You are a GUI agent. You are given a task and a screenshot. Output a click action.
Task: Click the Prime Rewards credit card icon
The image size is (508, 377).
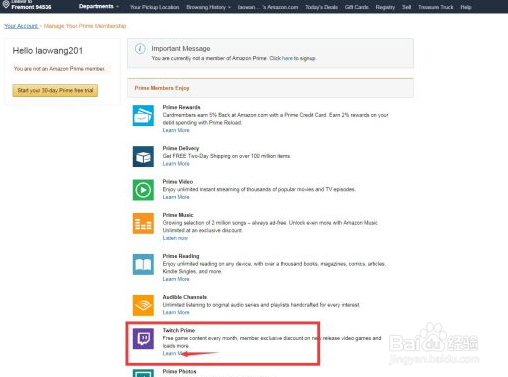143,116
